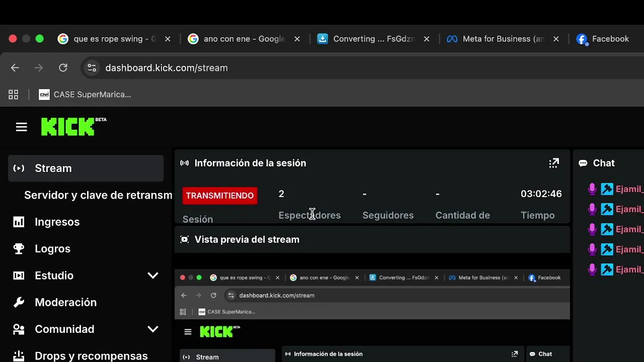
Task: Open the apps grid in bookmarks bar
Action: tap(14, 95)
